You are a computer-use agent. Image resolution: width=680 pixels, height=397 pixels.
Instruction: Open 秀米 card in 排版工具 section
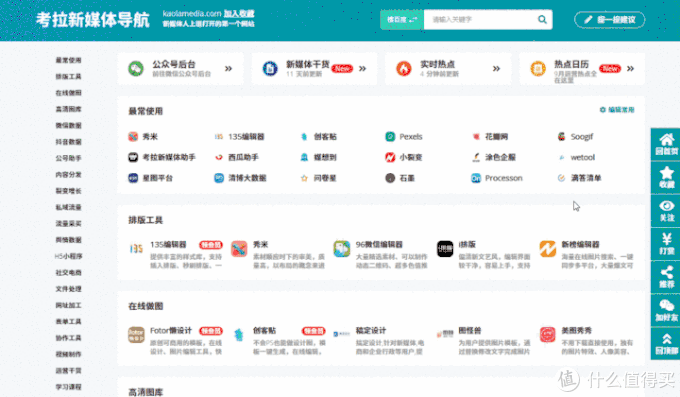278,255
